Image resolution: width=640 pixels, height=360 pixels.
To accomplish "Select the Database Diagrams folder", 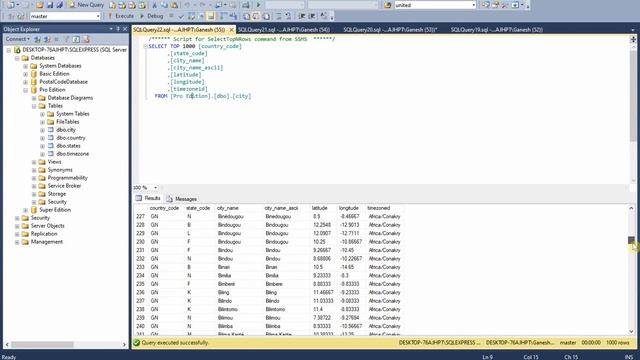I will point(70,98).
